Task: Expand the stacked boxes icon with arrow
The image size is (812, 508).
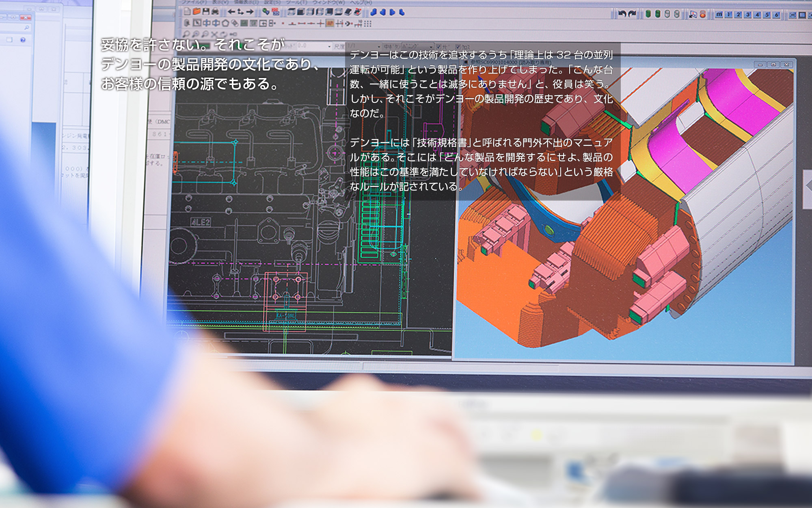Action: click(x=272, y=23)
